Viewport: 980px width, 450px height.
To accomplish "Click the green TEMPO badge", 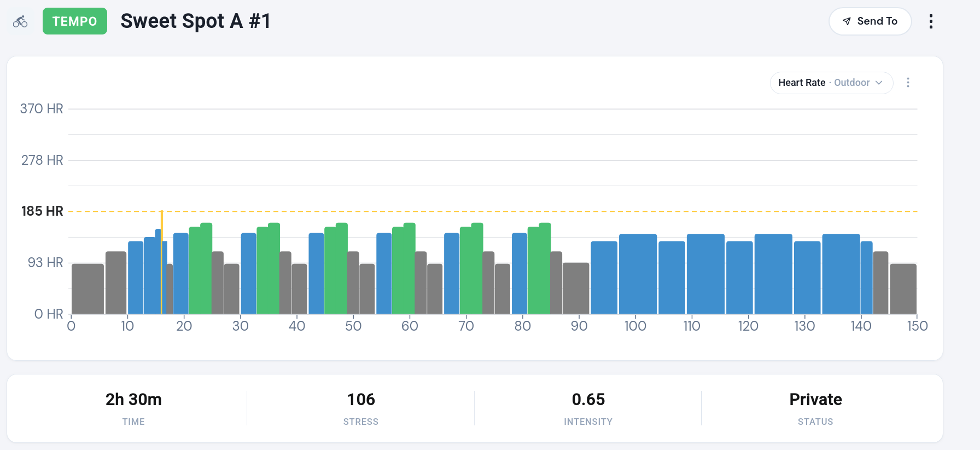I will pos(75,21).
